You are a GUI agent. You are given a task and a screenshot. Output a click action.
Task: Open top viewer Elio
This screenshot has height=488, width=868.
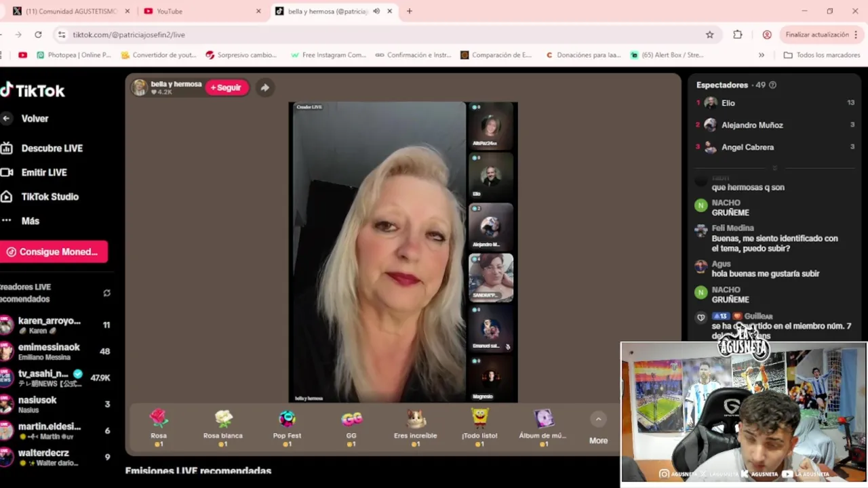[728, 103]
